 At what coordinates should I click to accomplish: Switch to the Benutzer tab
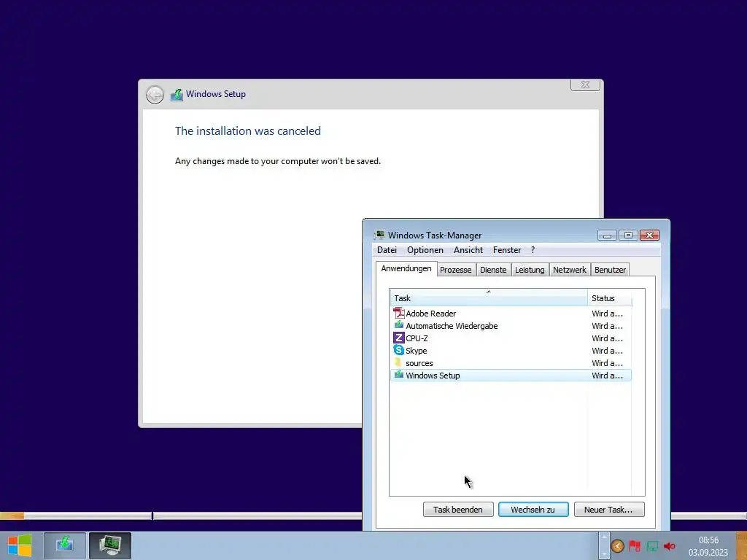(610, 270)
